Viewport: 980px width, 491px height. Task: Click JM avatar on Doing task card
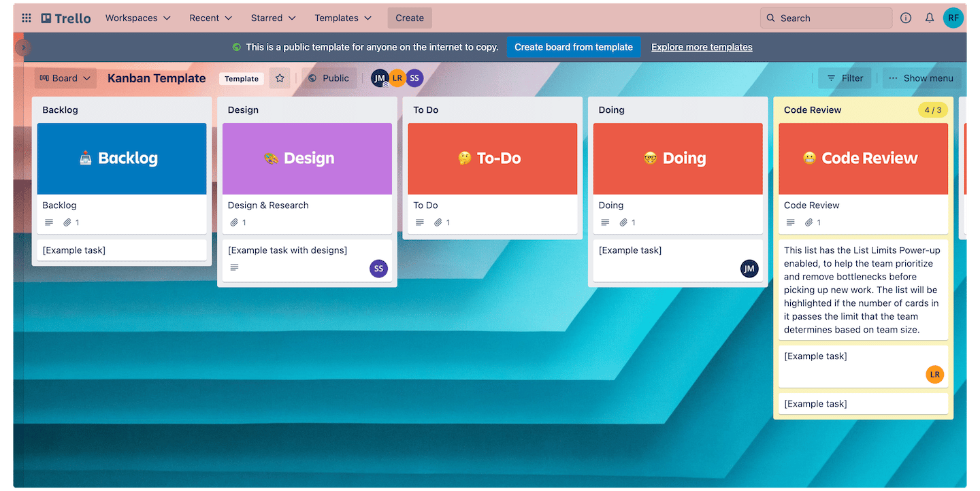coord(749,269)
